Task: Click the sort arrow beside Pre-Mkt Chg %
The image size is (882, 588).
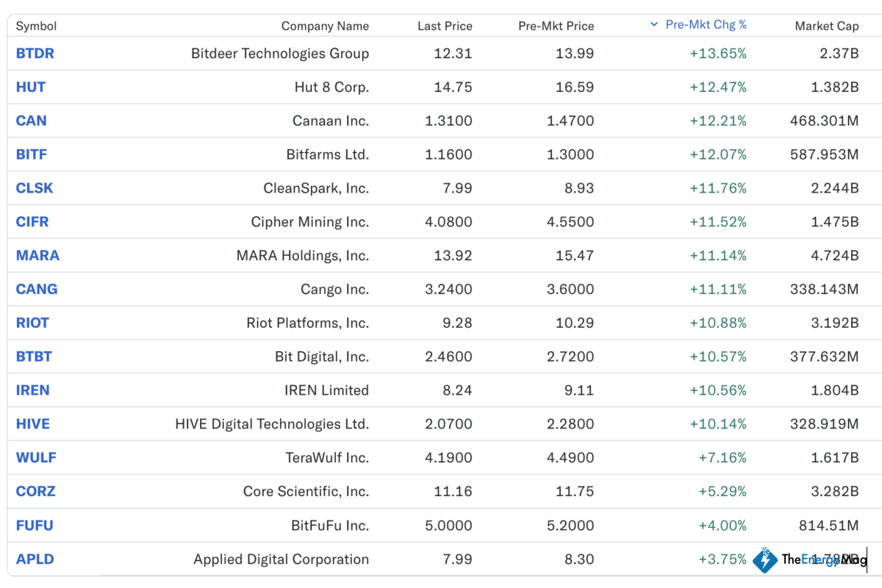Action: 654,24
